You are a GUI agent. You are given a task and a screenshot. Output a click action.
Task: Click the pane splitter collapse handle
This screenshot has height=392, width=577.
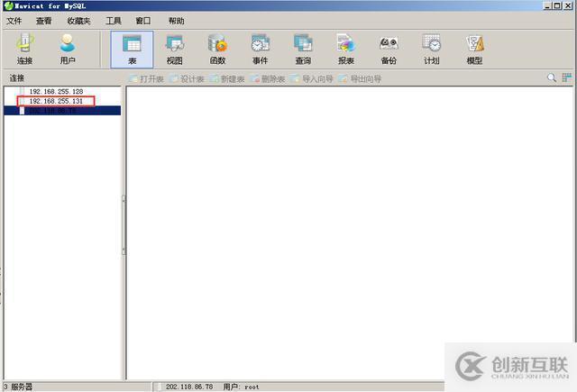click(124, 224)
